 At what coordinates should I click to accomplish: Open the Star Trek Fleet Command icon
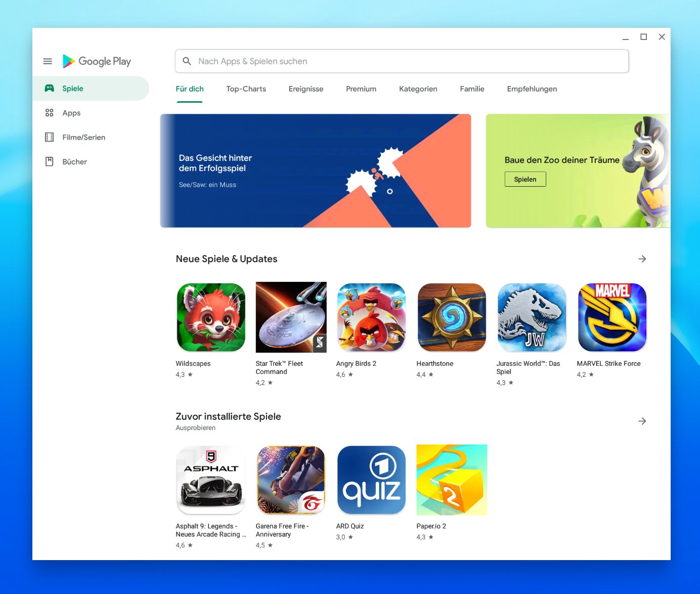(291, 317)
